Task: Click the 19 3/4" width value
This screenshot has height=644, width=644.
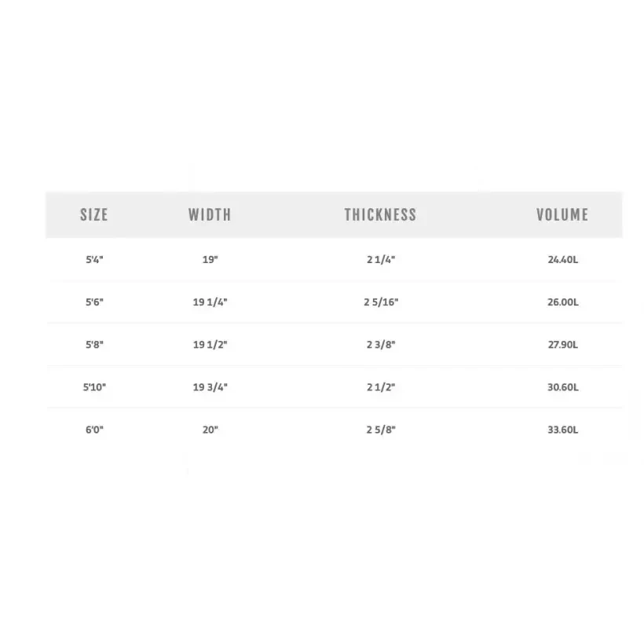Action: (210, 387)
